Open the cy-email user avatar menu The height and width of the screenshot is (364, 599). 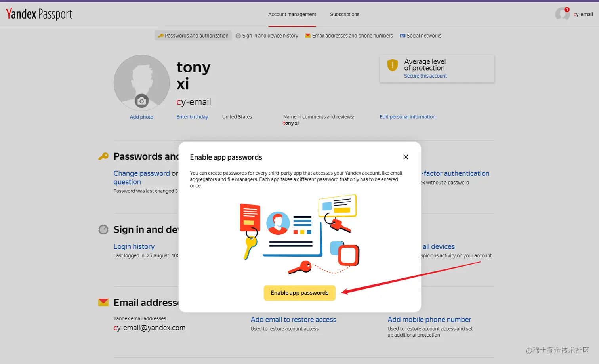[562, 14]
